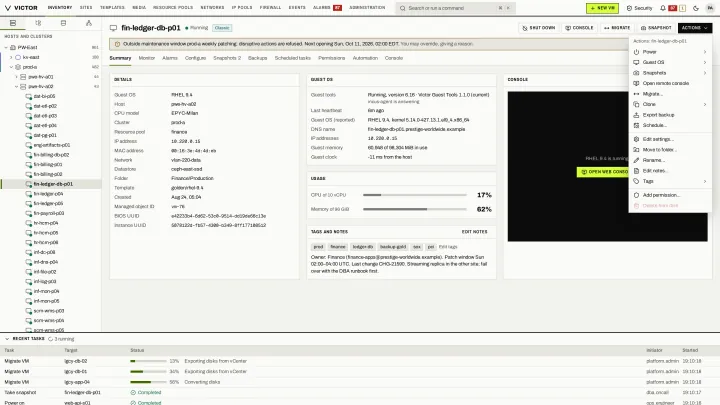The height and width of the screenshot is (405, 720).
Task: Click the Victor logo
Action: (21, 8)
